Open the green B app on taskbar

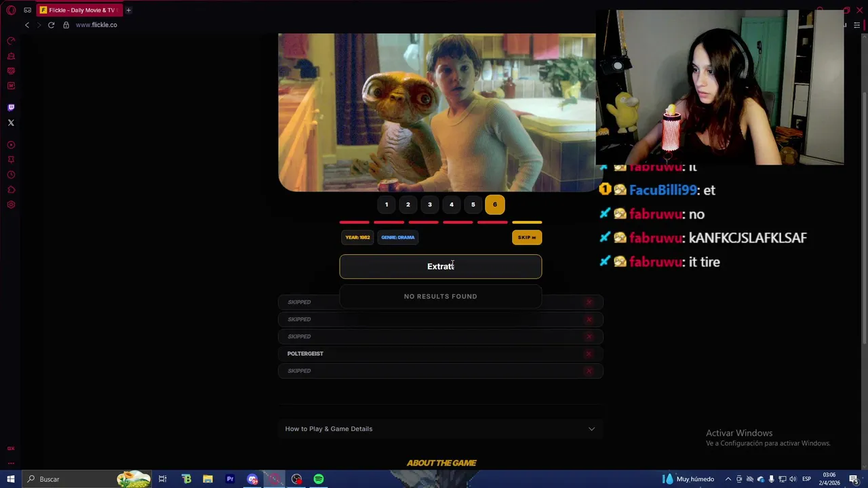[x=186, y=479]
